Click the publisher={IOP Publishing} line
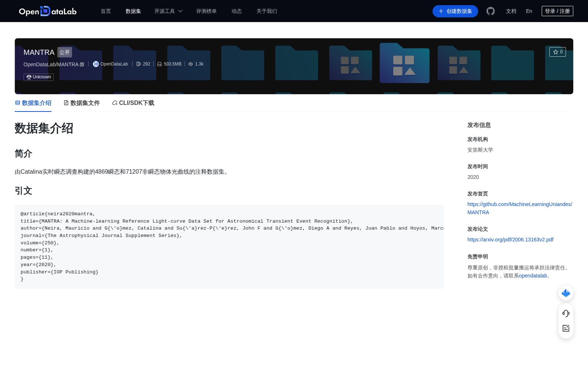 pos(60,272)
